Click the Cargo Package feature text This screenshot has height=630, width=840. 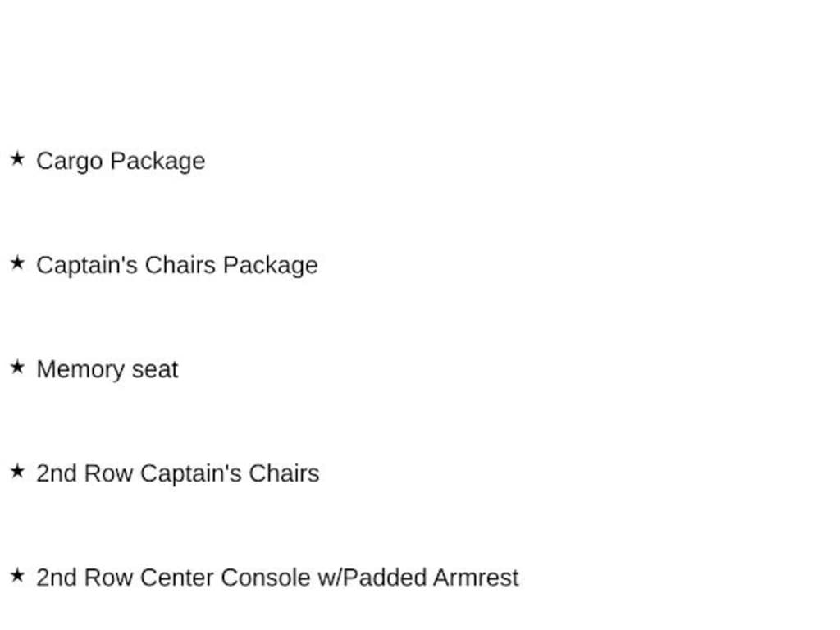tap(121, 162)
